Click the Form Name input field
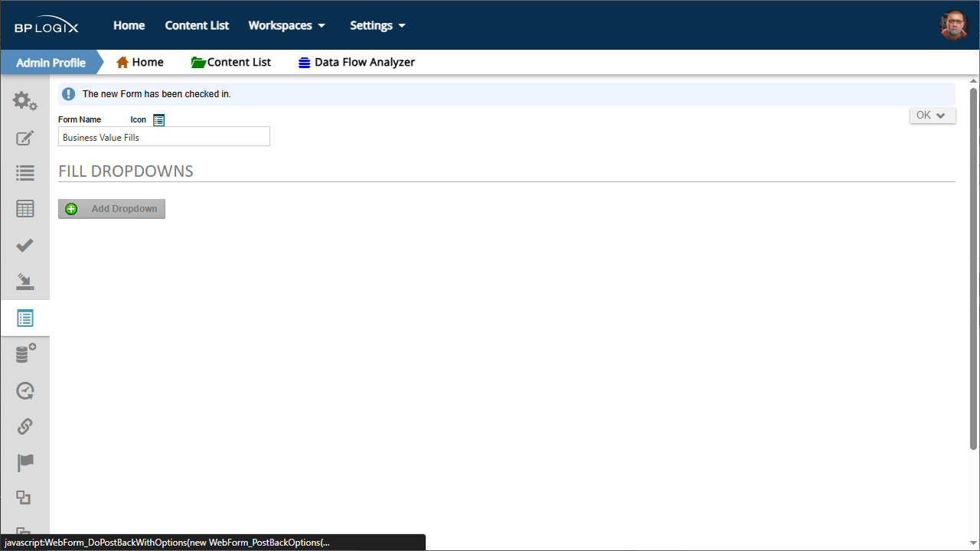980x551 pixels. (164, 136)
